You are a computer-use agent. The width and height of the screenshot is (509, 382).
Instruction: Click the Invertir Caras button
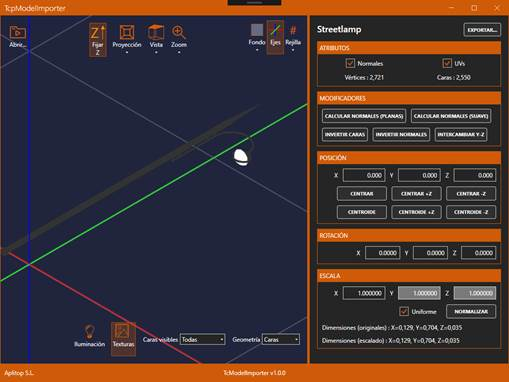coord(345,135)
